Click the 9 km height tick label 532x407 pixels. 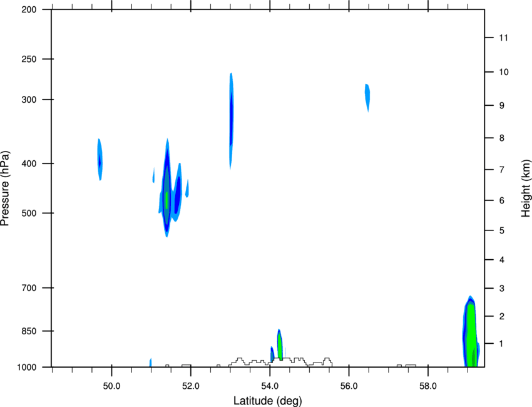[502, 106]
